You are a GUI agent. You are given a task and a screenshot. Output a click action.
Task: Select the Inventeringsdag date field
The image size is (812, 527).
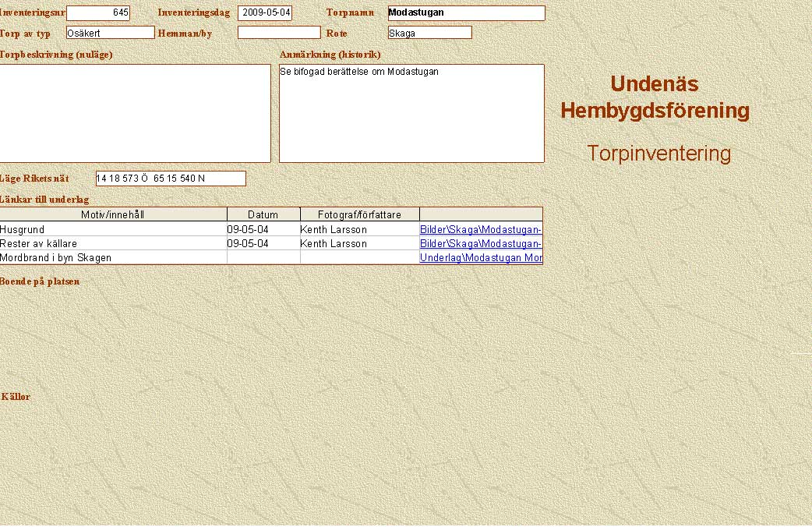pos(265,13)
